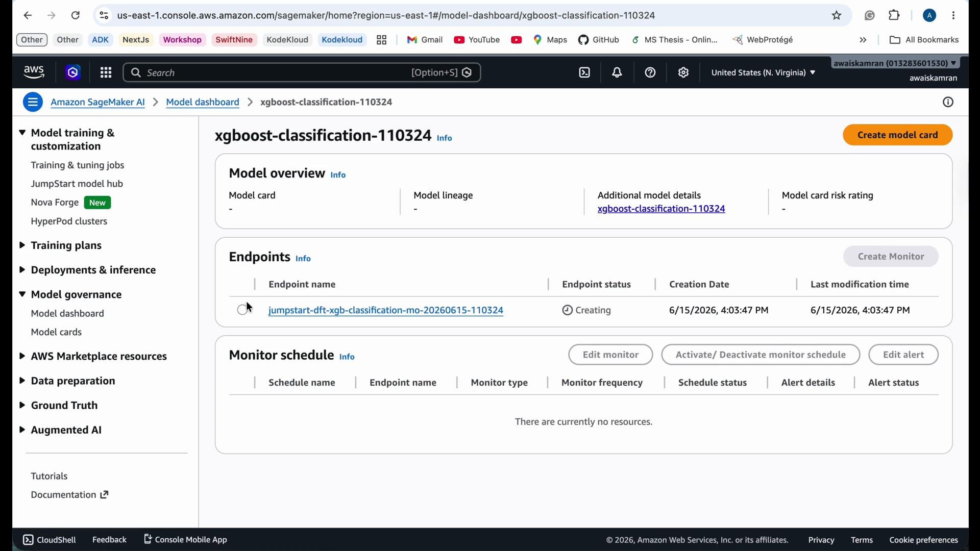Open Model cards in the sidebar

point(56,333)
